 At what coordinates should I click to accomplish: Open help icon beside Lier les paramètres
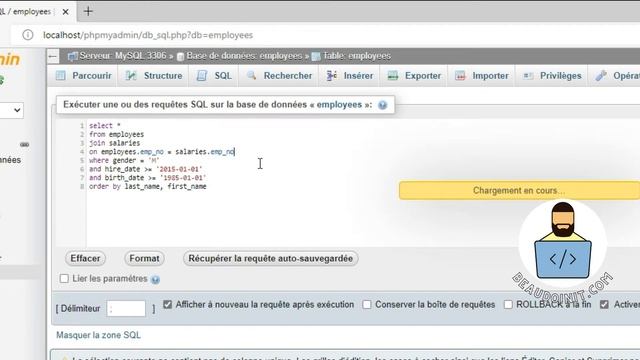click(x=155, y=280)
